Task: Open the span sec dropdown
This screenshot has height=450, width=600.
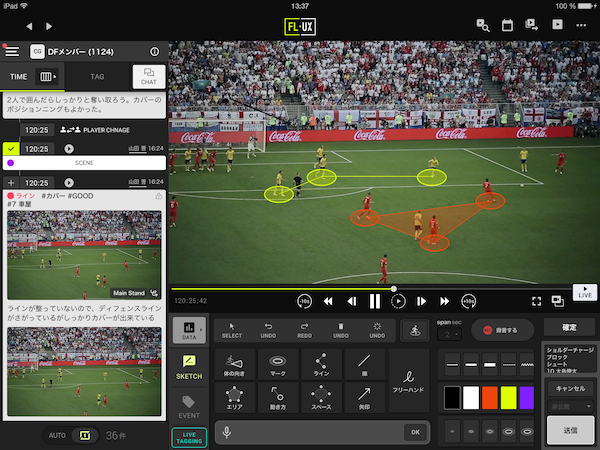Action: (x=446, y=334)
